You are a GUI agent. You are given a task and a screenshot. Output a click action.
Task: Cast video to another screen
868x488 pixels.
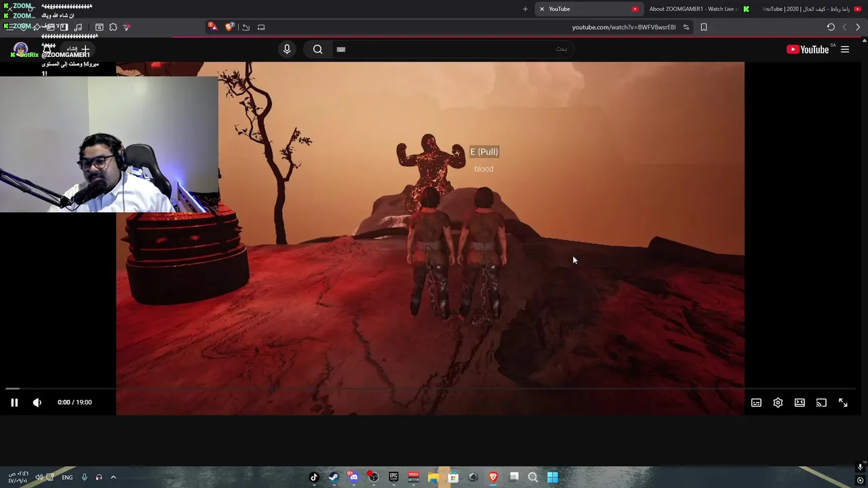coord(821,403)
